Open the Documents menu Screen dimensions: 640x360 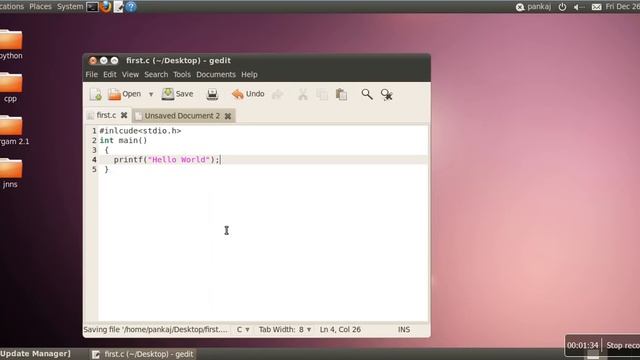(x=216, y=75)
